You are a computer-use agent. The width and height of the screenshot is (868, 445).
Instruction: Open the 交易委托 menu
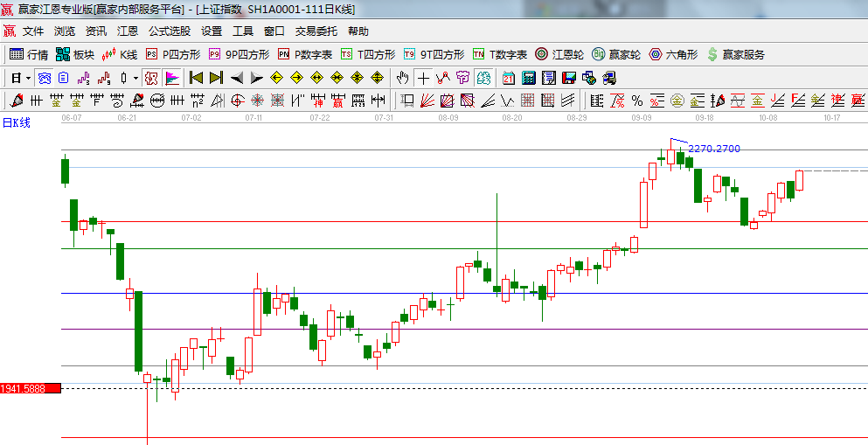(x=316, y=31)
